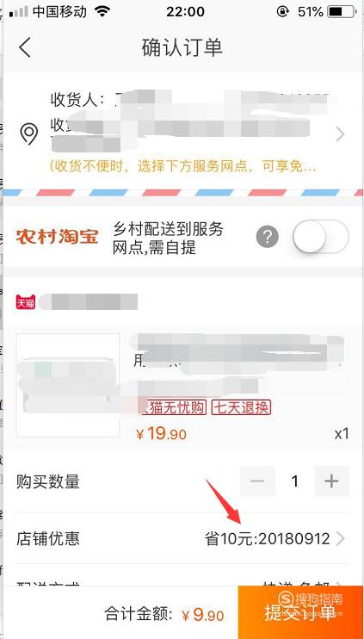Screen dimensions: 364x639
Task: Submit order with 提交订单 button
Action: pos(300,612)
